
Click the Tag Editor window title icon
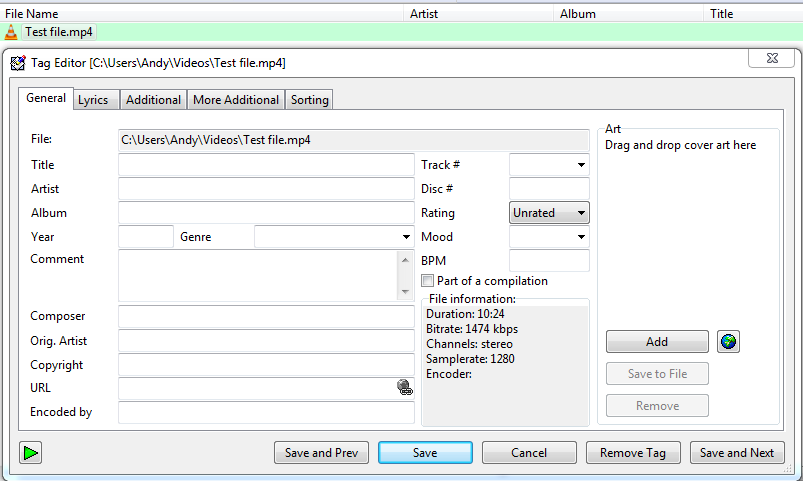tap(17, 63)
